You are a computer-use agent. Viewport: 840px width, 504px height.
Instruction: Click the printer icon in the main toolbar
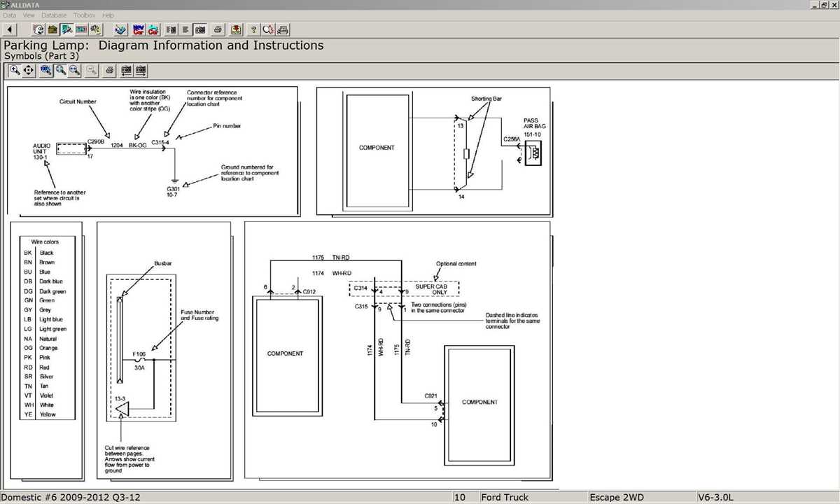218,29
